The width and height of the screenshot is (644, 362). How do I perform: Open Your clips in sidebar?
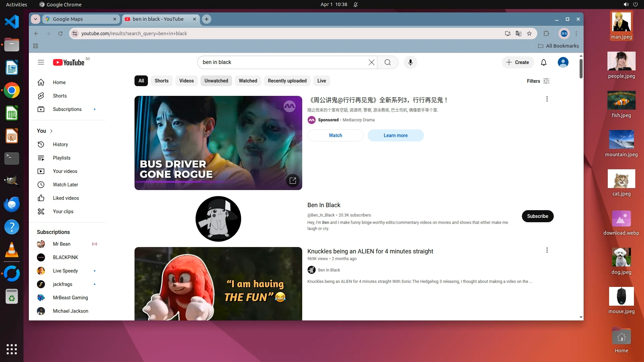[63, 212]
